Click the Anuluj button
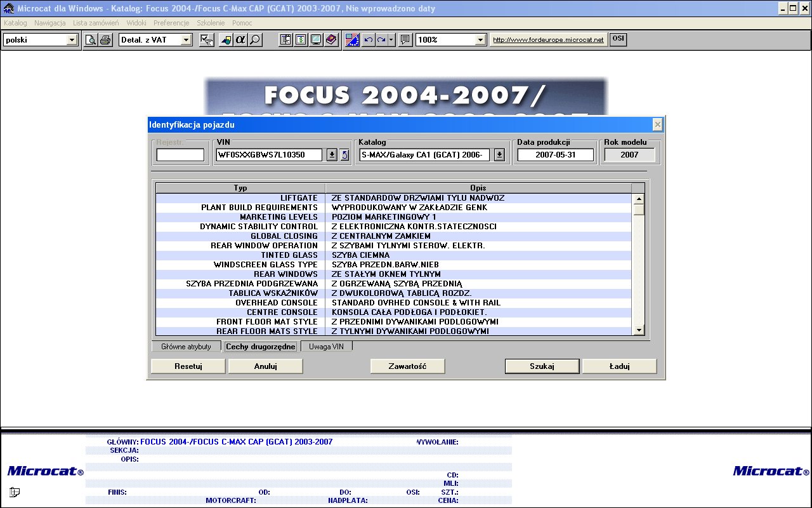The height and width of the screenshot is (508, 812). point(266,366)
